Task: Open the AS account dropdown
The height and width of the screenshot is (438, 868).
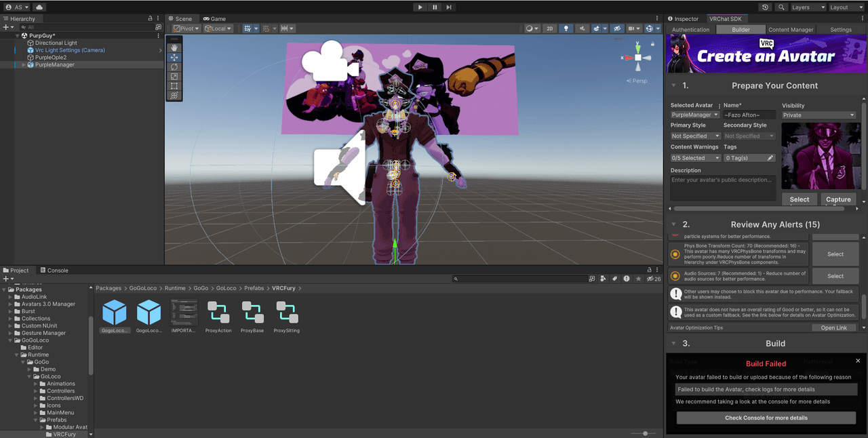Action: click(x=16, y=7)
